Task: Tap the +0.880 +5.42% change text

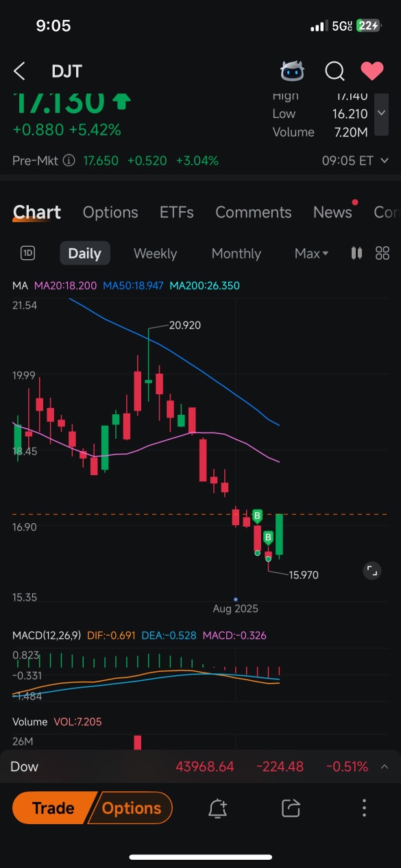Action: (x=66, y=130)
